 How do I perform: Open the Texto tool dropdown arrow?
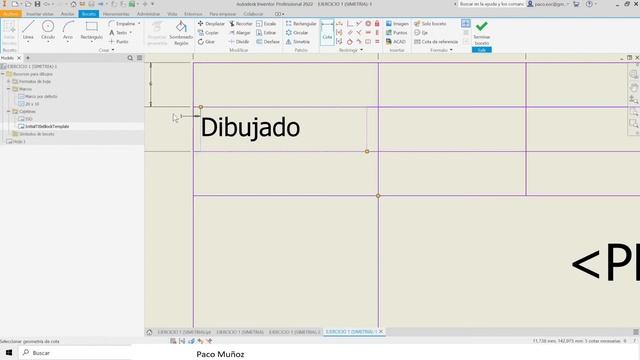[x=131, y=33]
